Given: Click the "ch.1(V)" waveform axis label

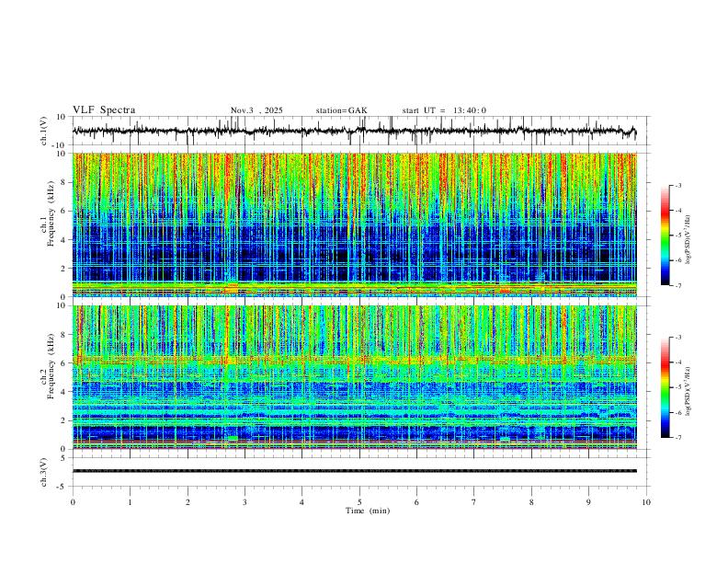Looking at the screenshot, I should point(44,131).
